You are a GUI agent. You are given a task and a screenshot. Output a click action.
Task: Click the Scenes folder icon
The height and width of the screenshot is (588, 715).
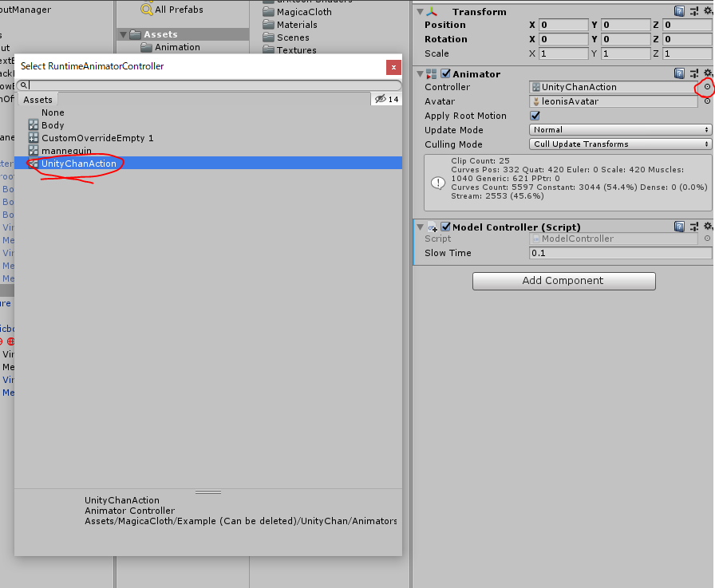pos(269,37)
